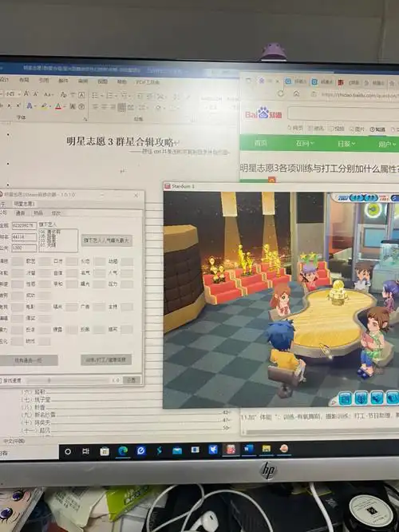Viewport: 399px width, 532px height.
Task: Apply superscript formatting in Word
Action: pyautogui.click(x=18, y=105)
